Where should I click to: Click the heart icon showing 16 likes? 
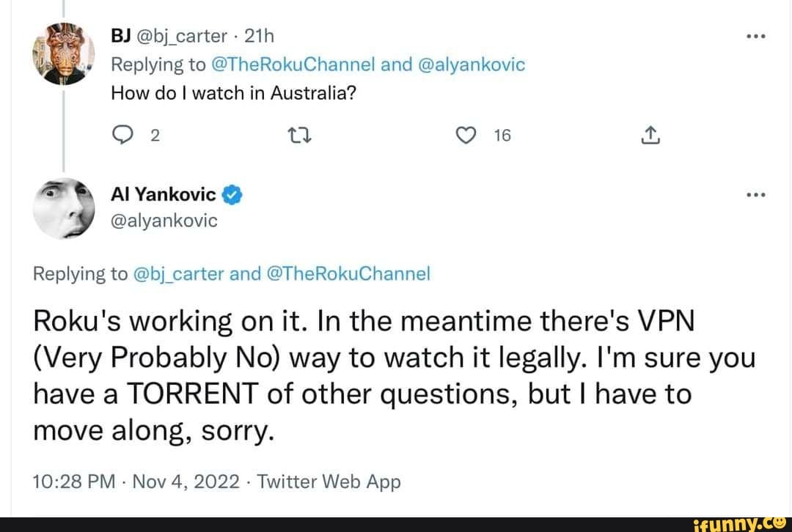(x=466, y=134)
